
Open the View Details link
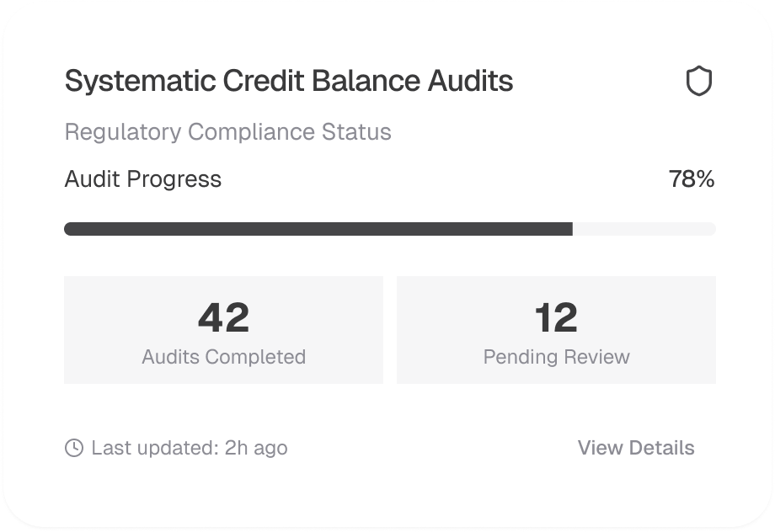point(636,448)
